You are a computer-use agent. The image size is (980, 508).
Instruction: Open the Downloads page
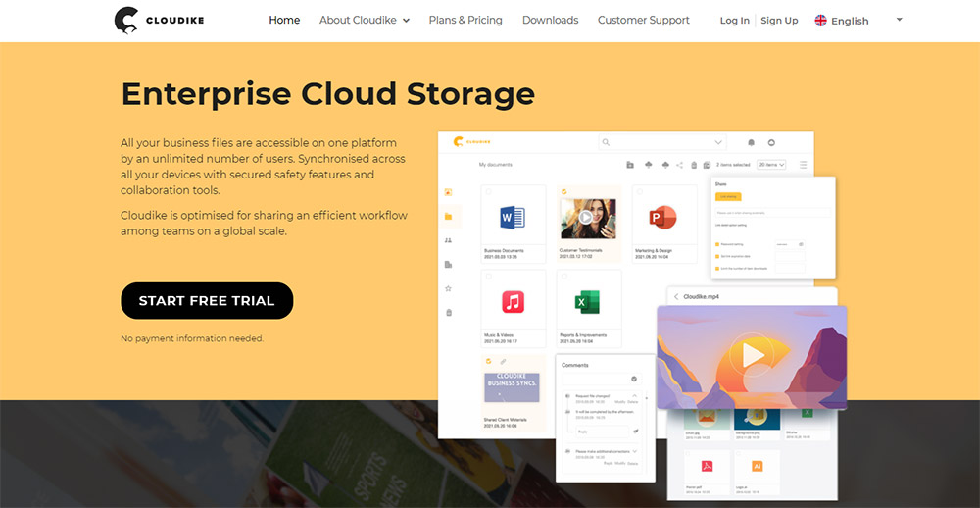550,20
